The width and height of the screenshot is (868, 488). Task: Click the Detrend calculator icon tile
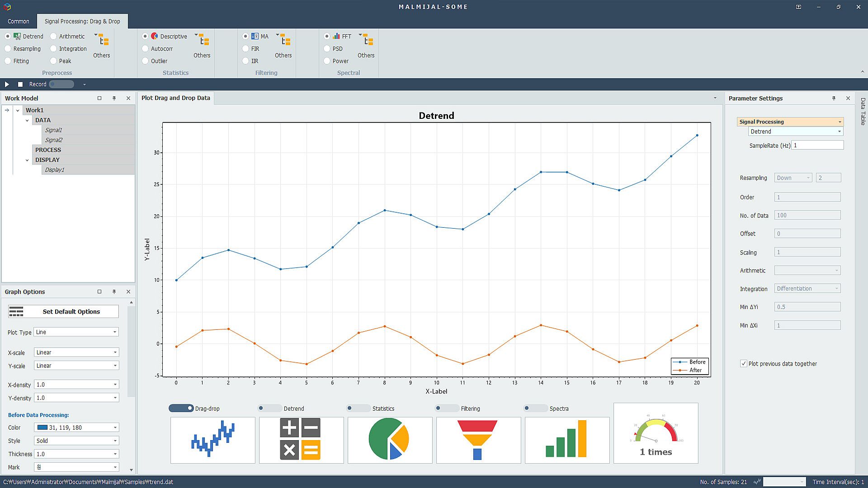(301, 440)
